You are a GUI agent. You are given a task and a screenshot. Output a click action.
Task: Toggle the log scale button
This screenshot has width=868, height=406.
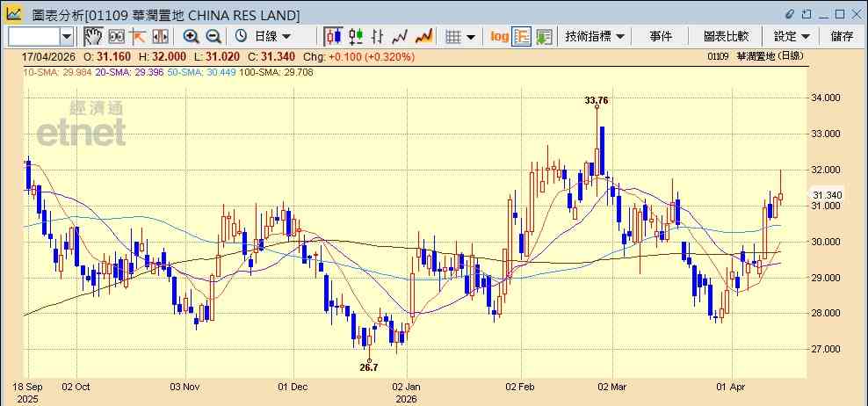click(x=499, y=37)
